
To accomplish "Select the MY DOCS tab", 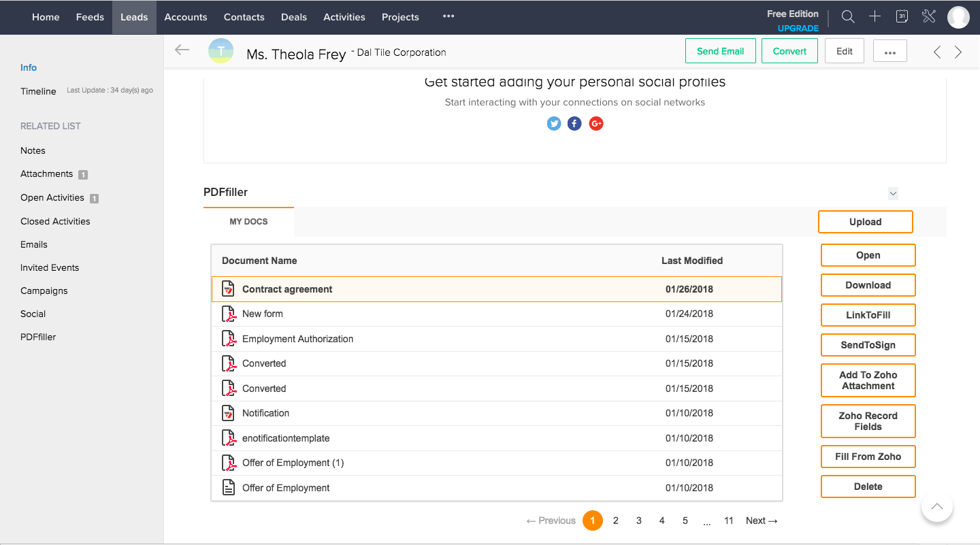I will 248,222.
